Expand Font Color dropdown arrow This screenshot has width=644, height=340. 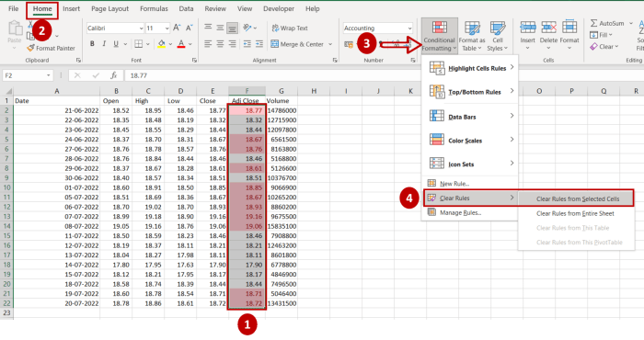pos(190,44)
